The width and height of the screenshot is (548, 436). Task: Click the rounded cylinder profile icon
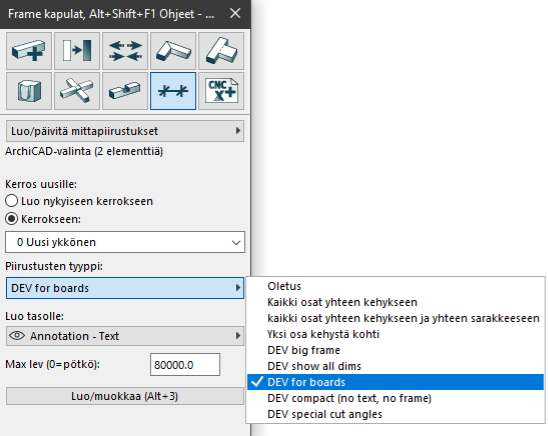tap(29, 91)
